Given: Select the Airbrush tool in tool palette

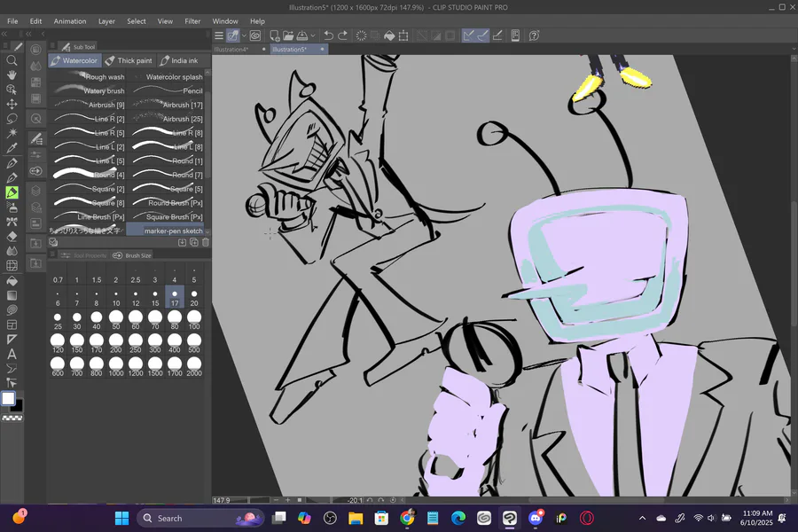Looking at the screenshot, I should (x=12, y=207).
